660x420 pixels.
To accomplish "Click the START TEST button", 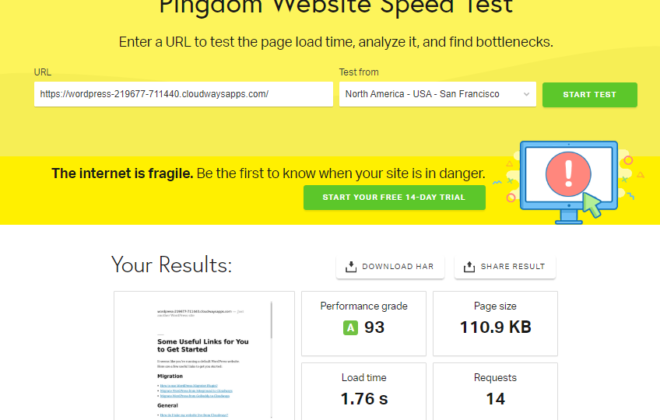I will click(x=589, y=94).
